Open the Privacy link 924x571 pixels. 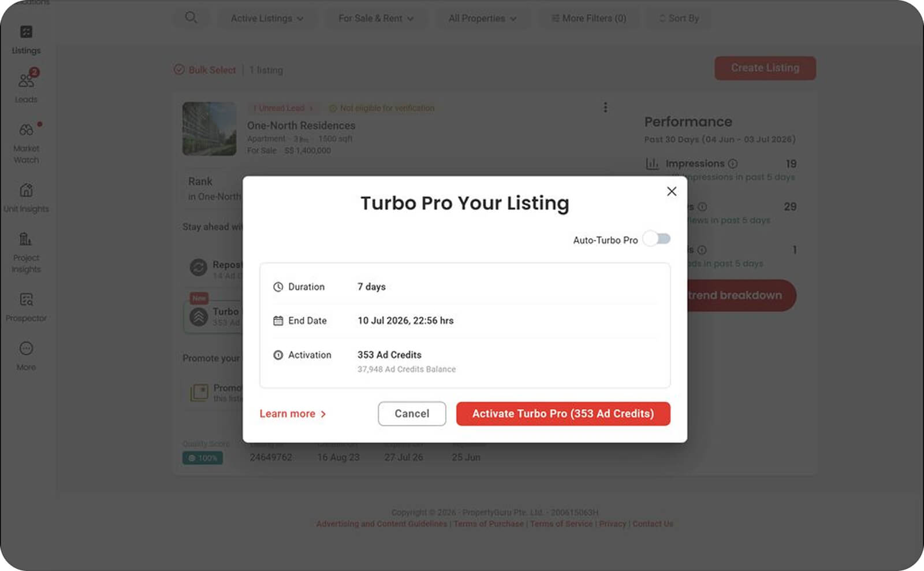[x=613, y=524]
